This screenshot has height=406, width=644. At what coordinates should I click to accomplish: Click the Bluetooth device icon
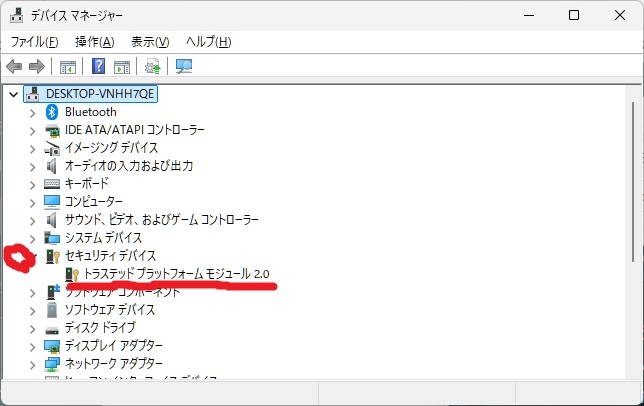click(x=53, y=112)
